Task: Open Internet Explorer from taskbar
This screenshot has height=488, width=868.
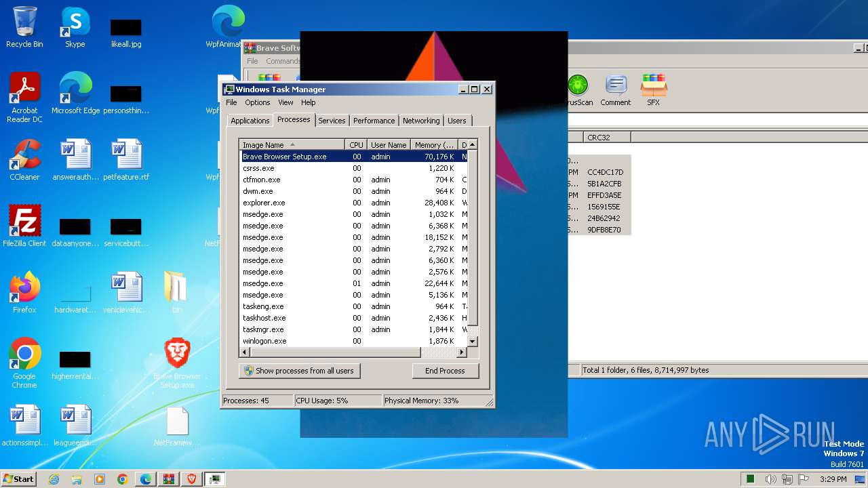Action: point(54,479)
